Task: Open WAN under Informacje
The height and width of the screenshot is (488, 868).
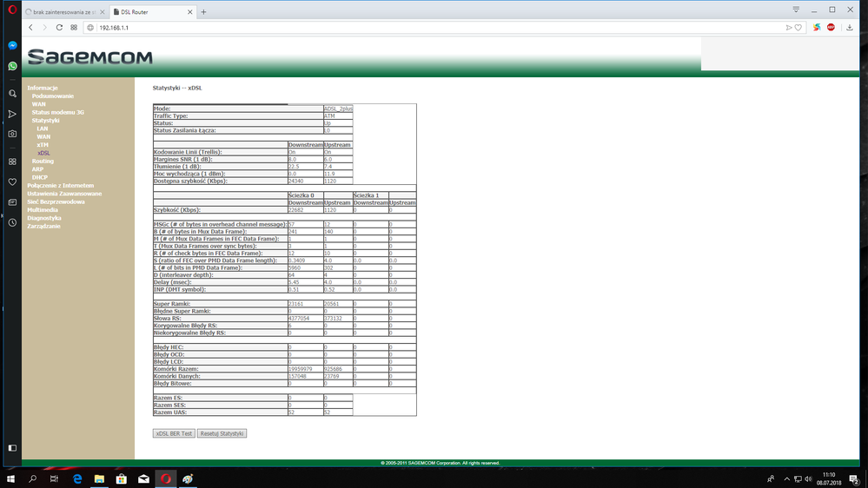Action: [39, 104]
